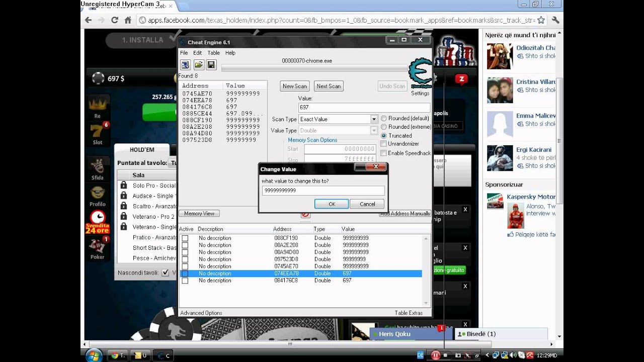Select Rounded (extreme) radio option
Image resolution: width=644 pixels, height=362 pixels.
click(384, 127)
